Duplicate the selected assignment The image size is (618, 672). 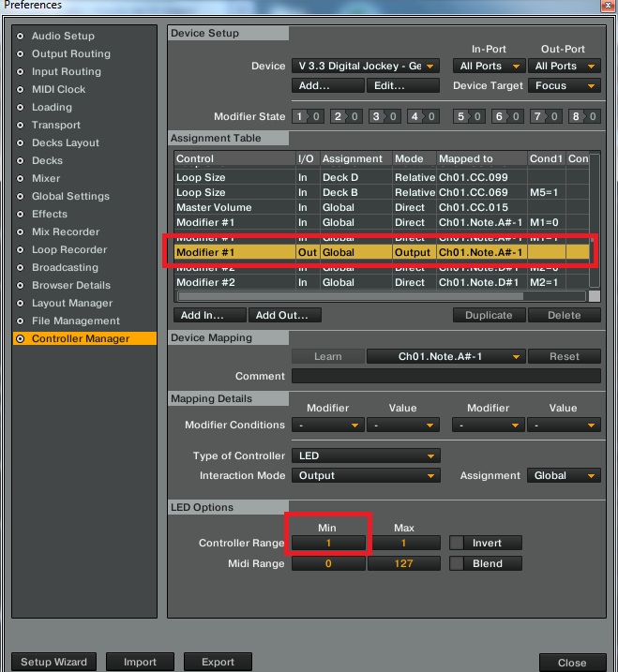click(x=489, y=316)
